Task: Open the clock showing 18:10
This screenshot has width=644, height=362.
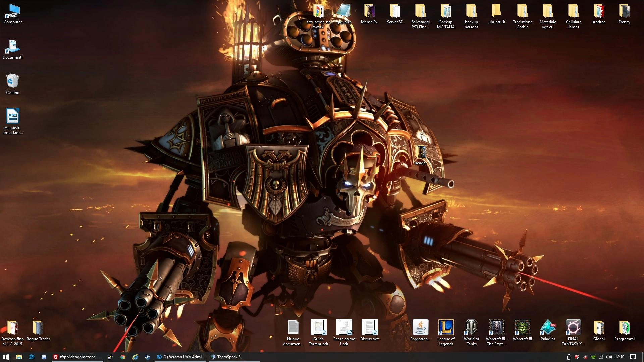Action: click(x=620, y=357)
